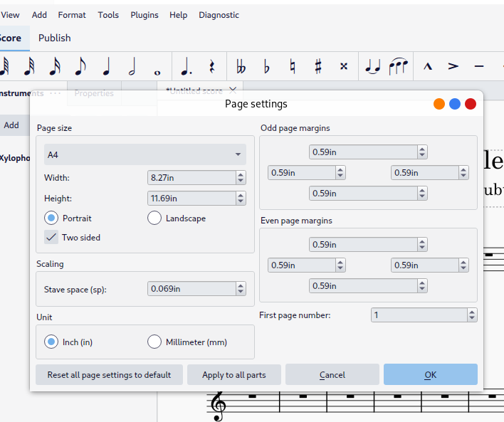504x422 pixels.
Task: Adjust odd page right margin spinner
Action: click(x=463, y=173)
